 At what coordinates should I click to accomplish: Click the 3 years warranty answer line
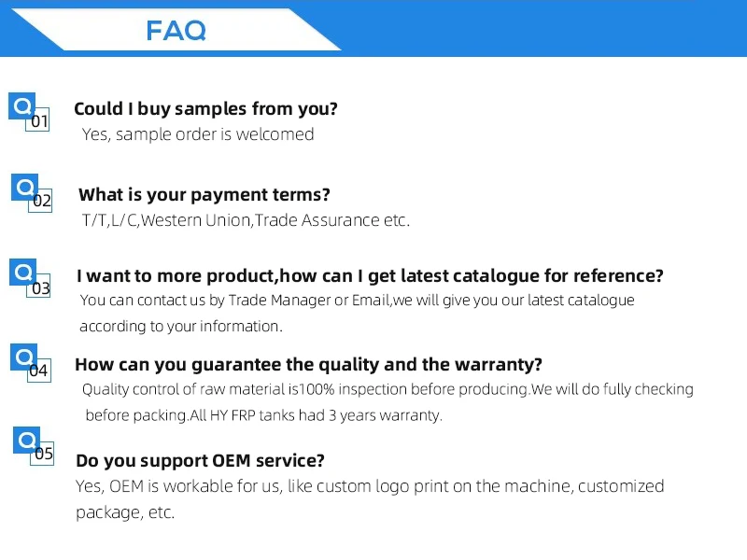[x=263, y=415]
